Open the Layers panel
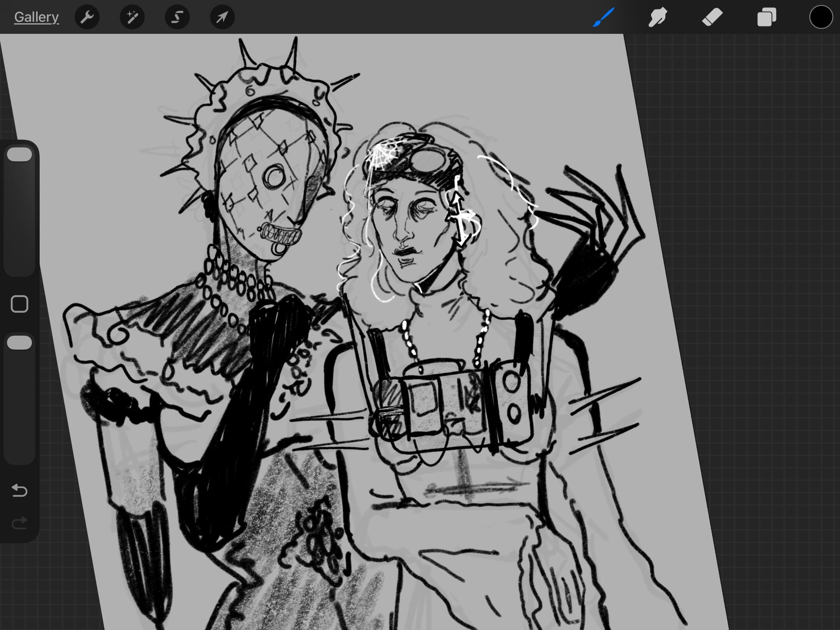This screenshot has width=840, height=630. click(767, 17)
